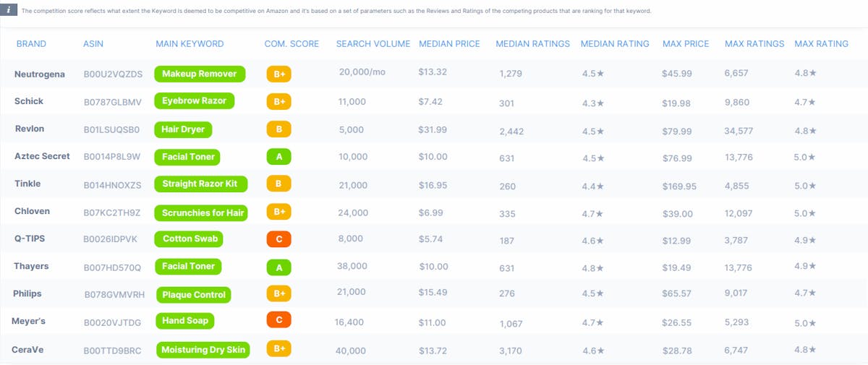Click Neutrogena's B+ competition score badge

click(x=278, y=74)
